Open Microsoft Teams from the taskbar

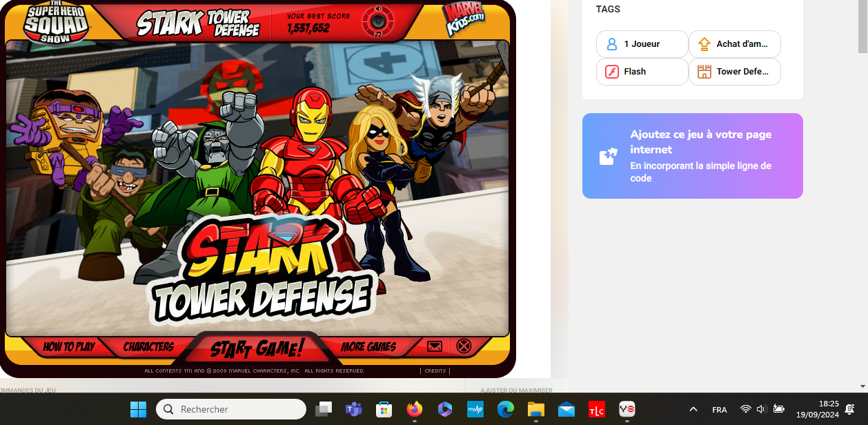(354, 409)
